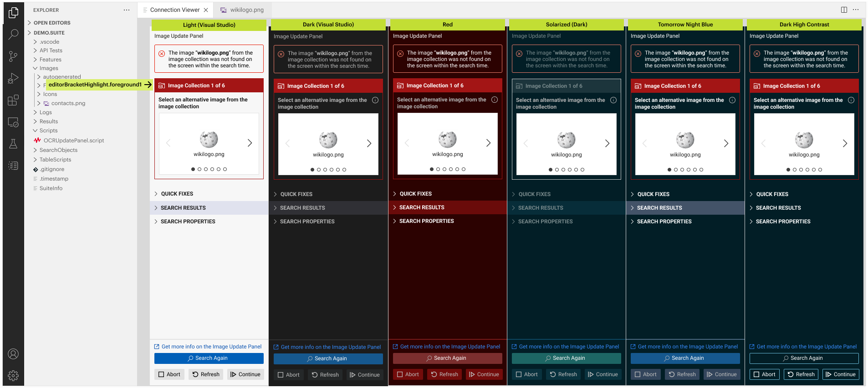The height and width of the screenshot is (388, 868).
Task: Open the Explorer panel more actions ellipsis
Action: point(127,10)
